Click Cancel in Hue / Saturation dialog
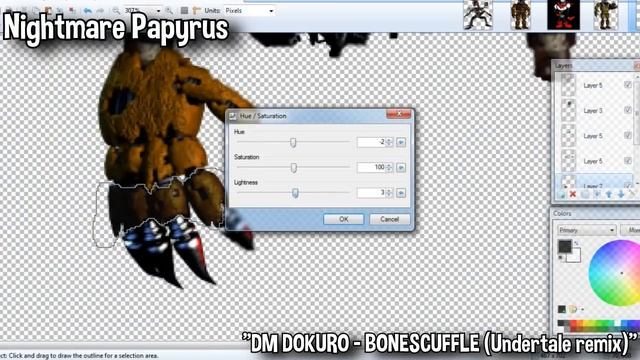Screen dimensions: 640x360 pyautogui.click(x=389, y=219)
